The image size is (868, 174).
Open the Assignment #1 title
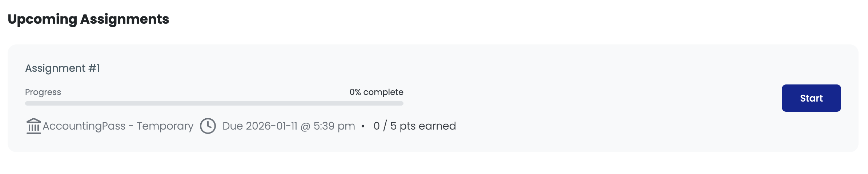[x=63, y=68]
